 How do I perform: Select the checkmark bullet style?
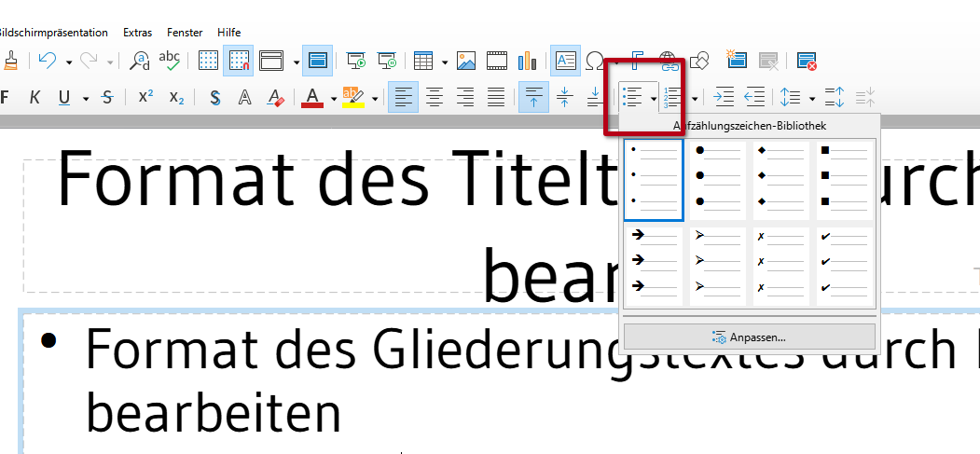point(845,267)
